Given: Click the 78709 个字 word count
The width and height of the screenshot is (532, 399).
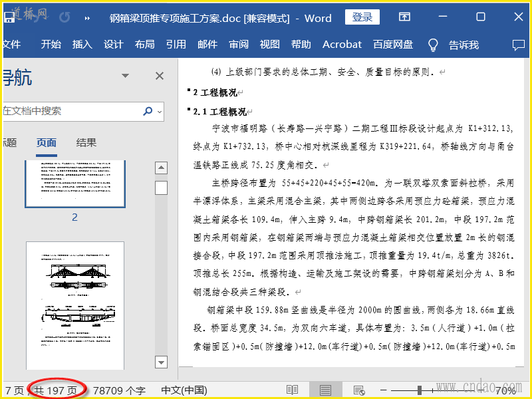Looking at the screenshot, I should (119, 390).
